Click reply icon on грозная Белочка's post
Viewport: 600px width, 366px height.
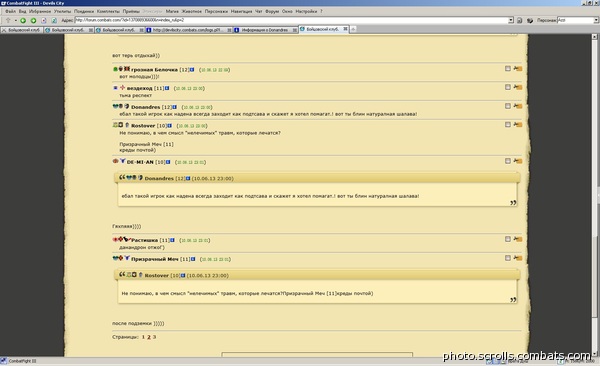point(518,69)
